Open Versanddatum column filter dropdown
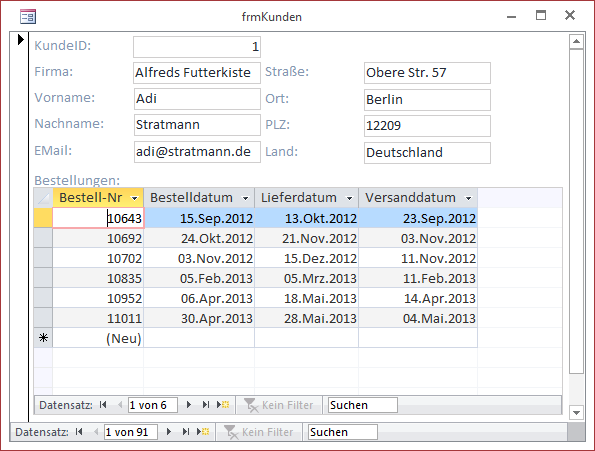 click(469, 198)
